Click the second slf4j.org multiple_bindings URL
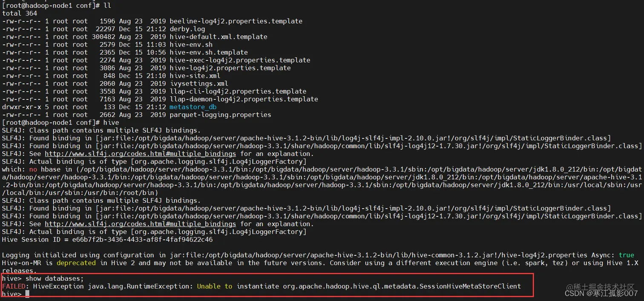 tap(140, 224)
